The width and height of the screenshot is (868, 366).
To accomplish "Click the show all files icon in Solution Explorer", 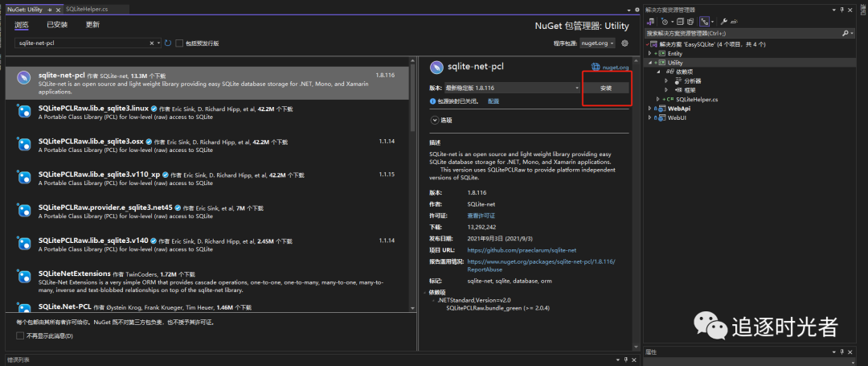I will (692, 21).
